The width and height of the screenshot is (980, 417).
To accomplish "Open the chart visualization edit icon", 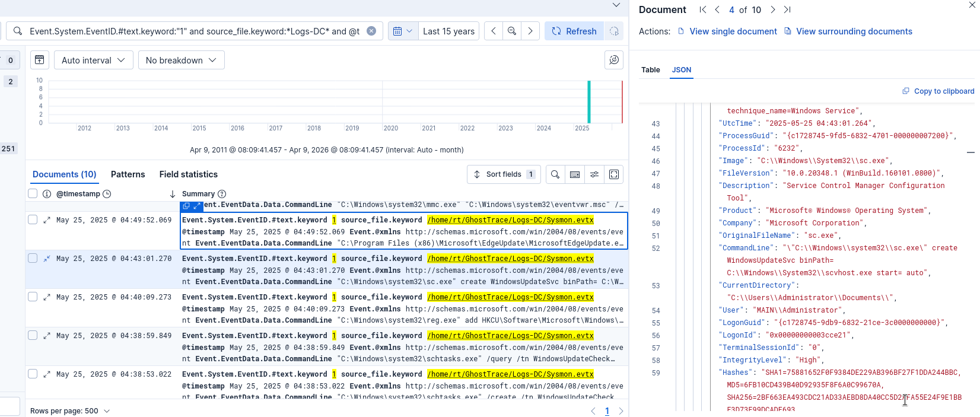I will (x=614, y=60).
